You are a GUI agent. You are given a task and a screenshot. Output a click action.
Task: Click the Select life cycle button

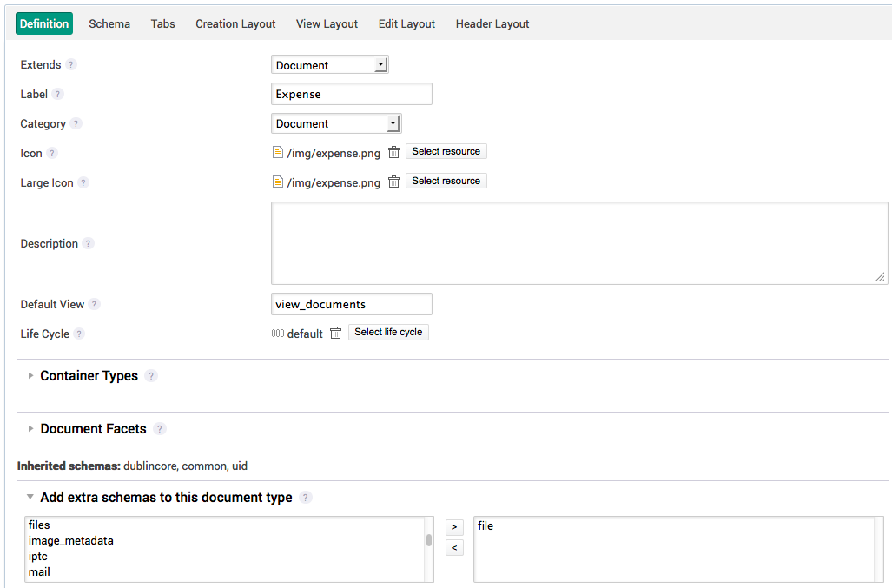click(388, 332)
